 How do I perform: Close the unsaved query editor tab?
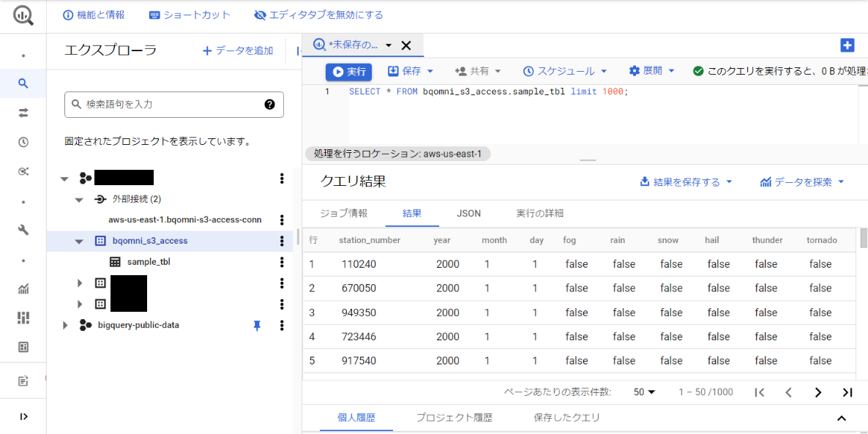click(x=405, y=45)
